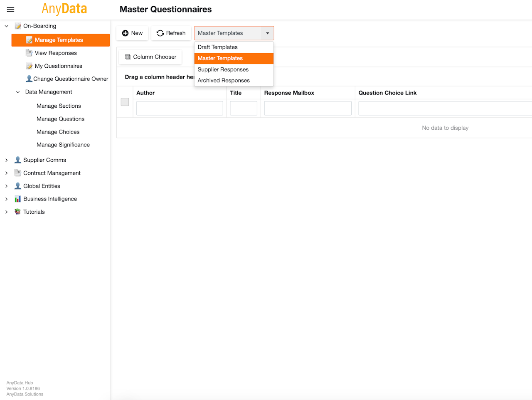Sort by Question Choice Link header
Screen dimensions: 532x400
[387, 93]
